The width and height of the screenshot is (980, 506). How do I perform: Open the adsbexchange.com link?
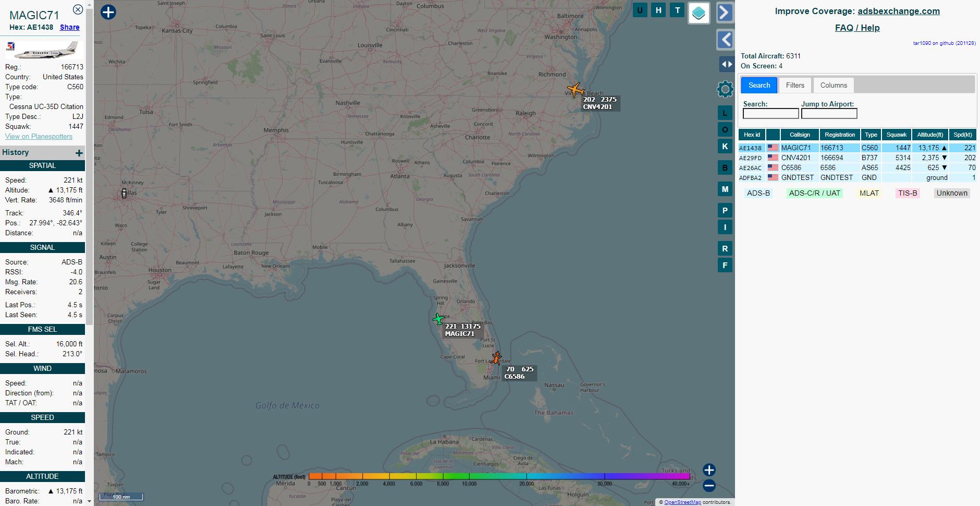coord(899,11)
